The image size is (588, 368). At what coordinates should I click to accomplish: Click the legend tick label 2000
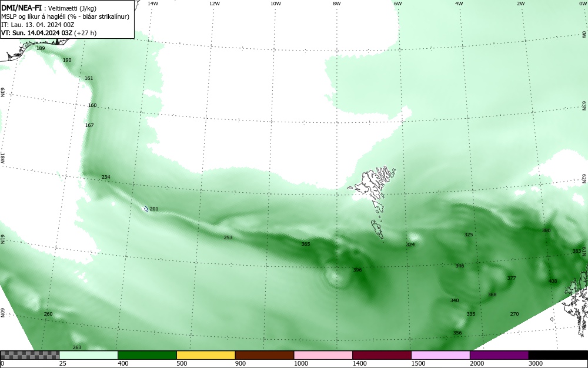[477, 363]
